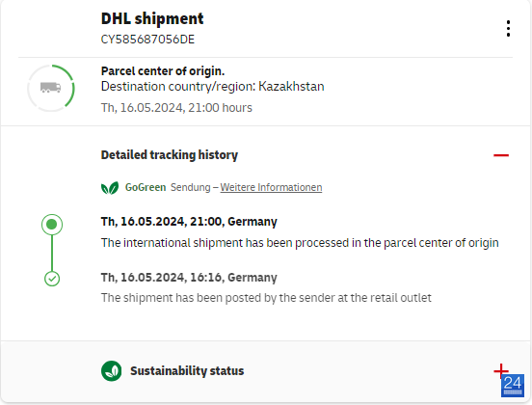Click the Sustainability status leaf icon

click(111, 370)
